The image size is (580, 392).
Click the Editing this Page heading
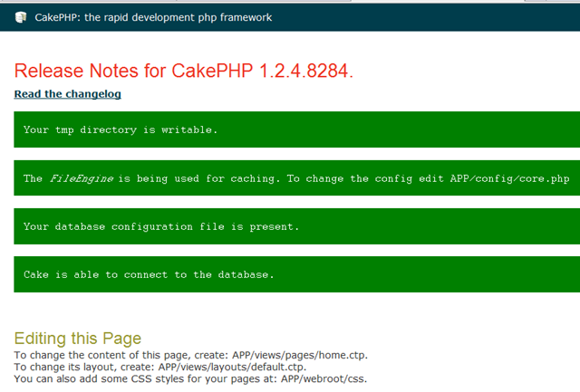pyautogui.click(x=78, y=338)
